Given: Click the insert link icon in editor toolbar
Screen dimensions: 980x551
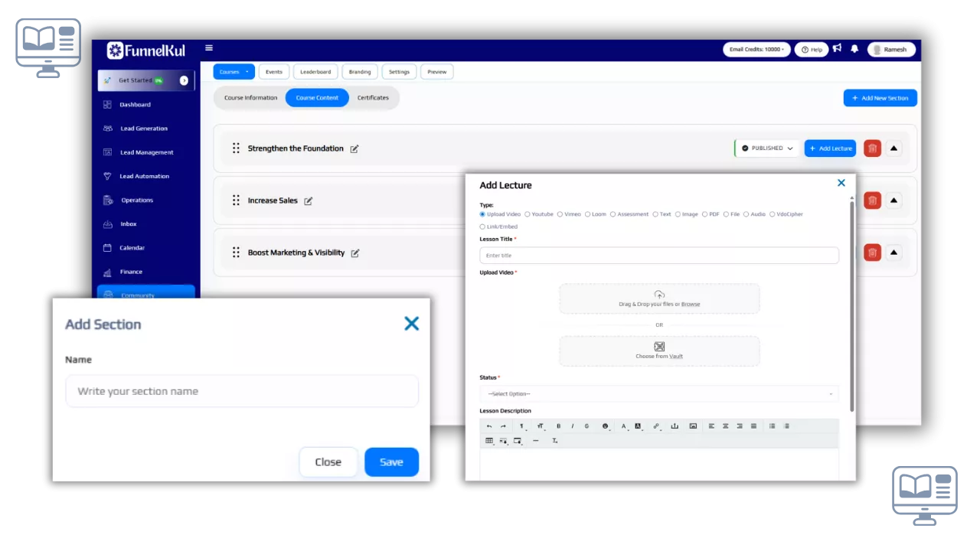Looking at the screenshot, I should [x=656, y=426].
